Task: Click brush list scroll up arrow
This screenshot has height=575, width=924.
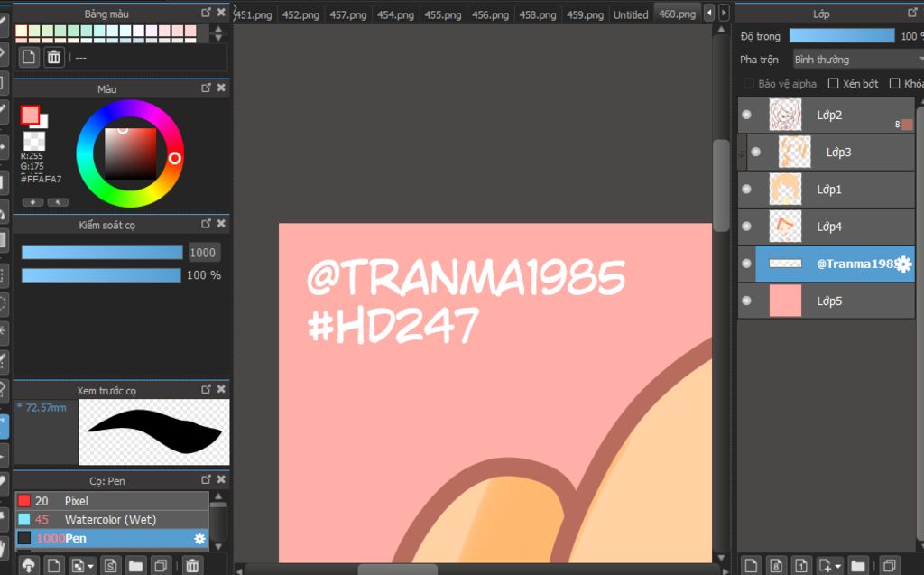Action: tap(218, 496)
